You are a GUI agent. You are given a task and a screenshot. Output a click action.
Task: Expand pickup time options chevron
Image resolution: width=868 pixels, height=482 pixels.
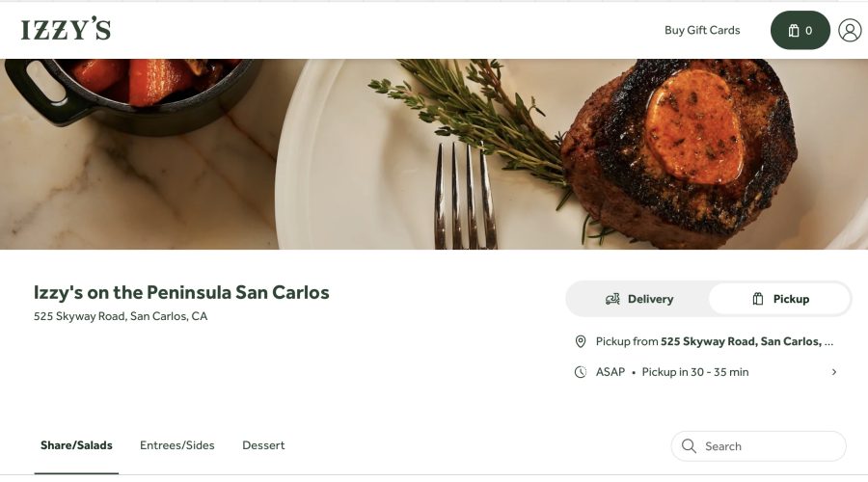834,372
